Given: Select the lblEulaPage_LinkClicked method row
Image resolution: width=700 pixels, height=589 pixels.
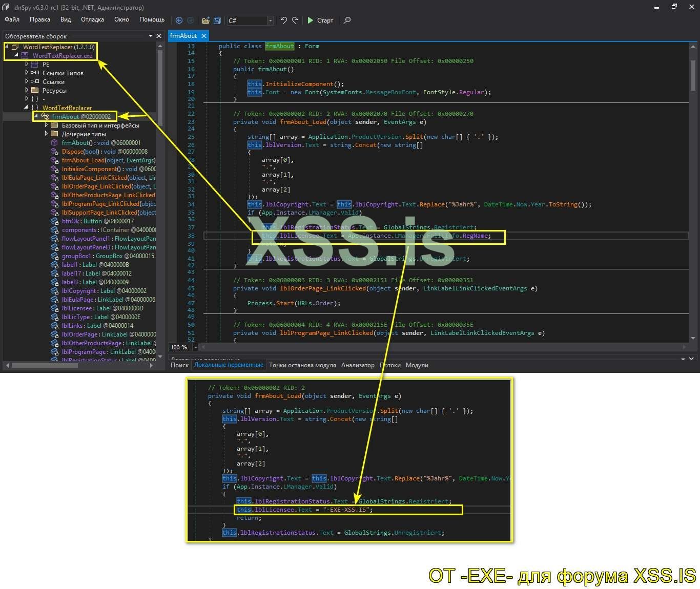Looking at the screenshot, I should (x=103, y=178).
